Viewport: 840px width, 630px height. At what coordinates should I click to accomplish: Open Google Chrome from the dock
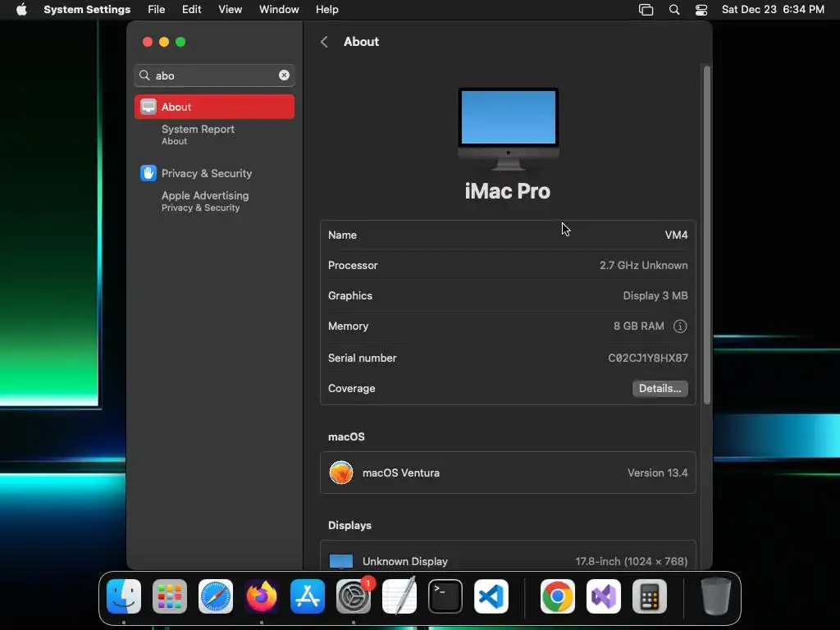coord(558,596)
